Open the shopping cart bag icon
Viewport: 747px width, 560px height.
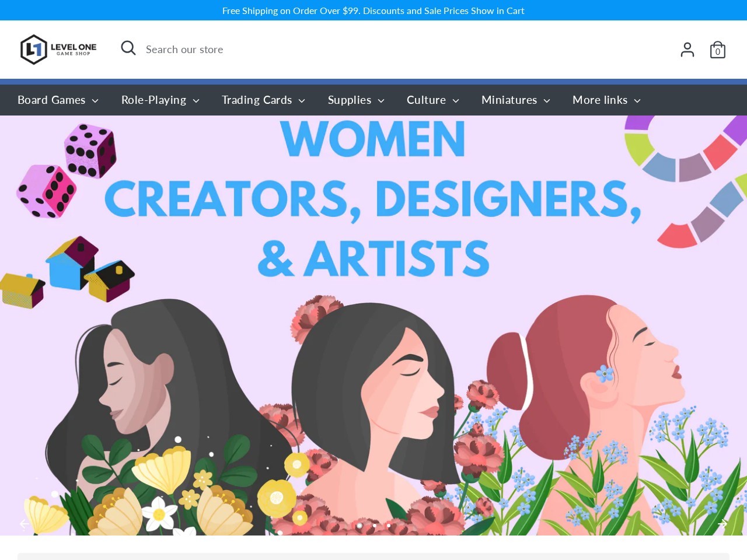point(717,50)
